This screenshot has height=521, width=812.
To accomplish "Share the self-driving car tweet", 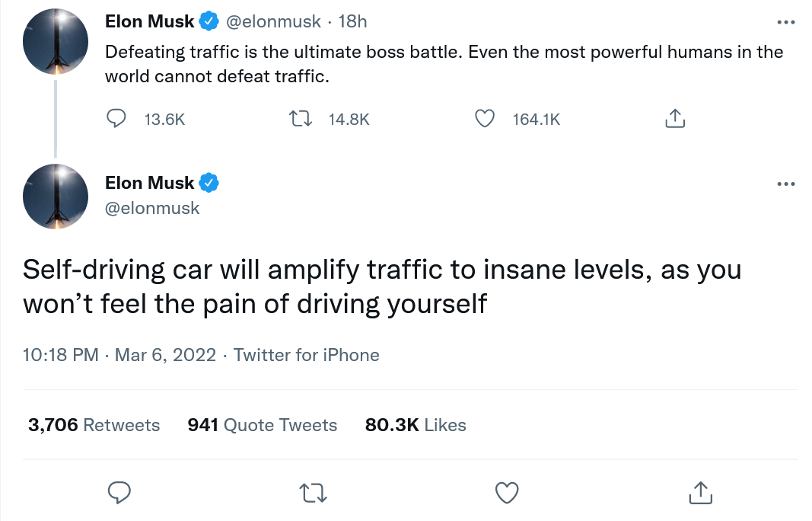I will coord(699,493).
